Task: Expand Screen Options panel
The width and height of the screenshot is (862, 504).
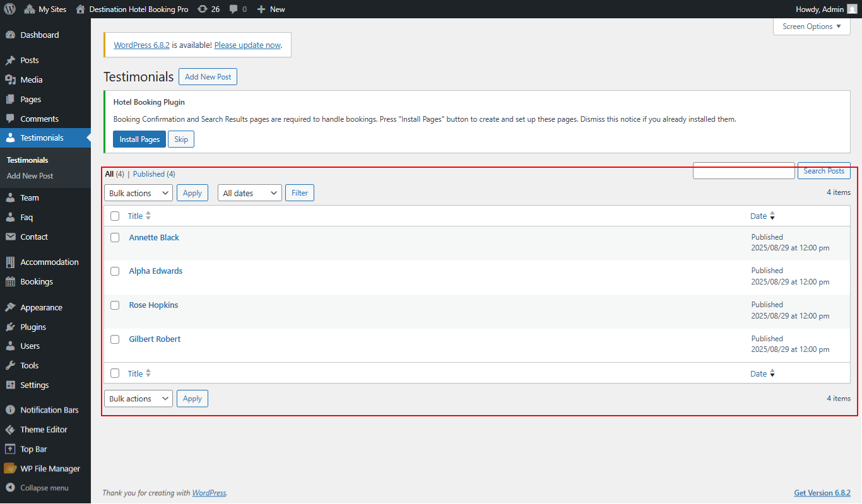Action: [812, 26]
